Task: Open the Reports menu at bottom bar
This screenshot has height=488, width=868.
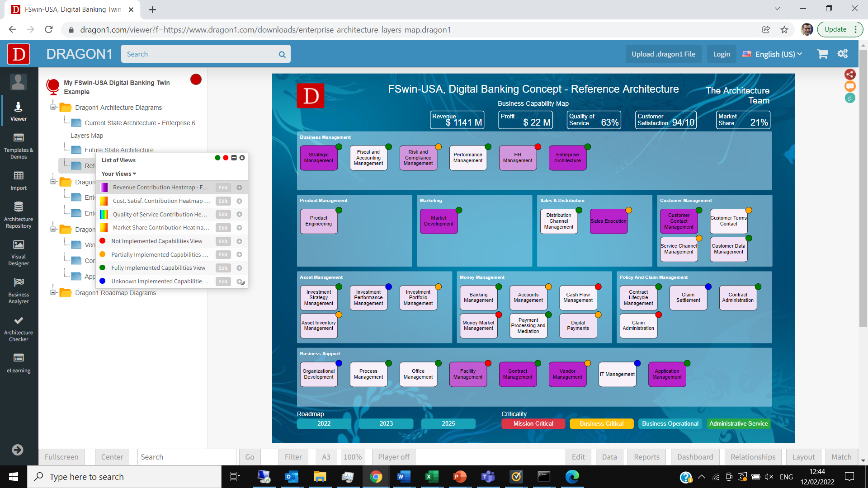Action: pos(646,457)
